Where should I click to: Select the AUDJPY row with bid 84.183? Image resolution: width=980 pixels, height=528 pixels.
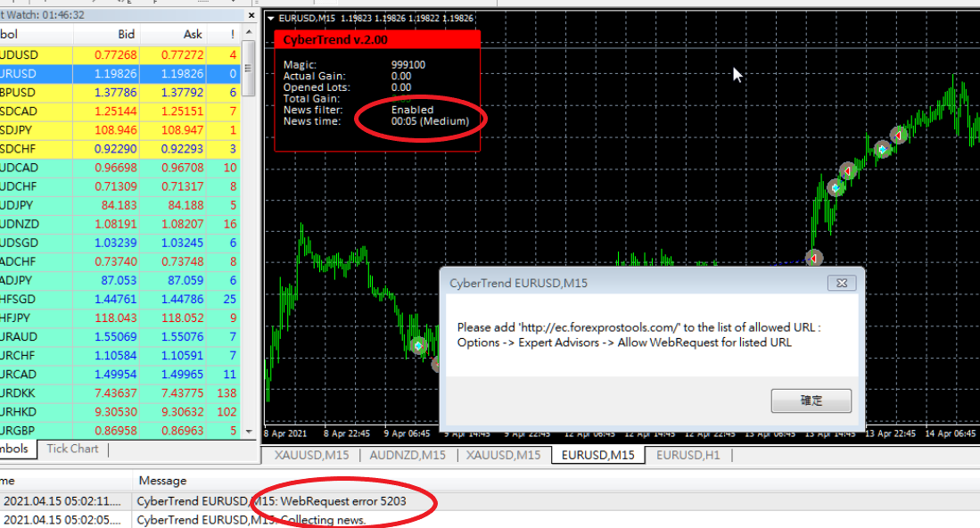click(120, 205)
